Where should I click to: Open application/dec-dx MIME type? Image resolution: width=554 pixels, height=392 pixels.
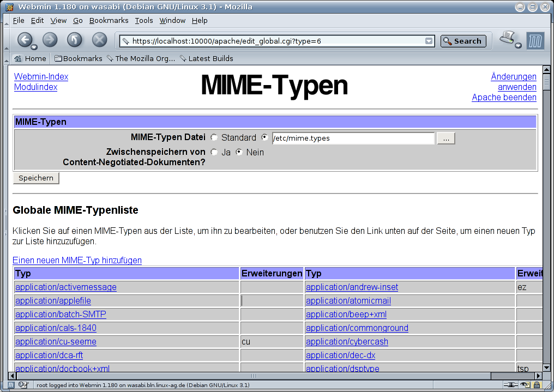tap(341, 355)
